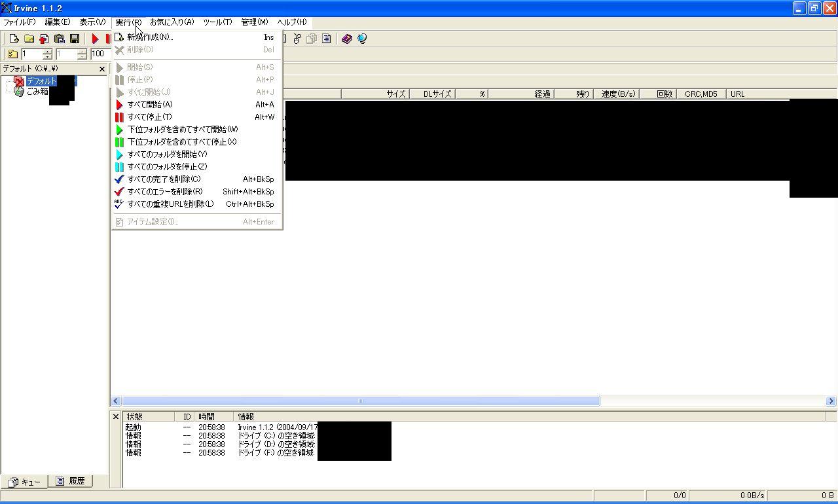Sort by the 経過 column header
Viewport: 838px width, 504px height.
tap(521, 94)
